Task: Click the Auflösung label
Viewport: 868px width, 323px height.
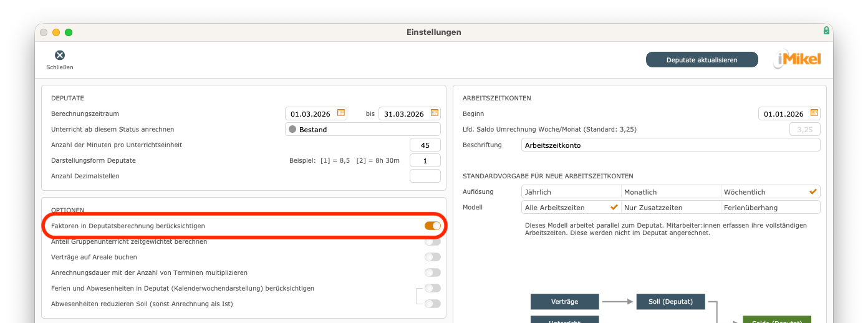Action: coord(478,191)
